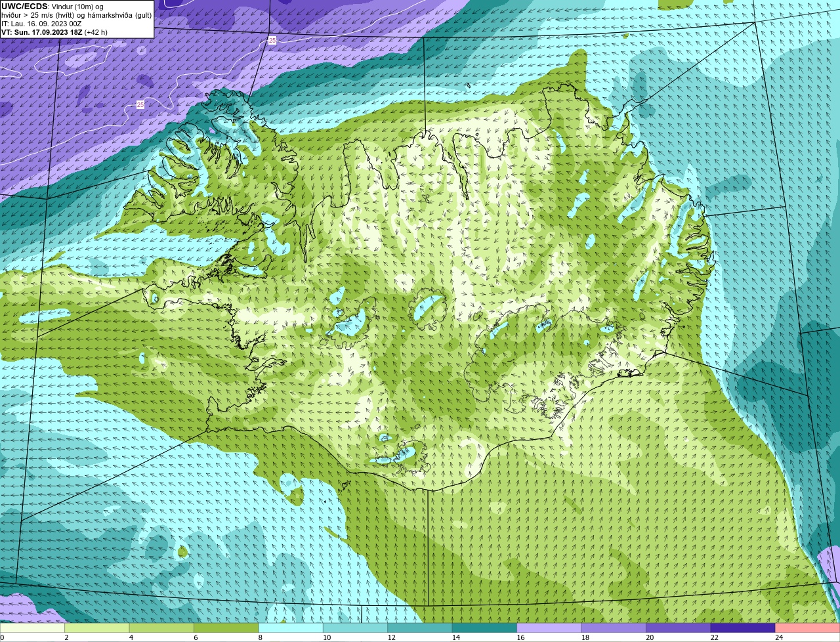840x642 pixels.
Task: Select the 10–12 m/s turquoise swatch
Action: (x=356, y=628)
